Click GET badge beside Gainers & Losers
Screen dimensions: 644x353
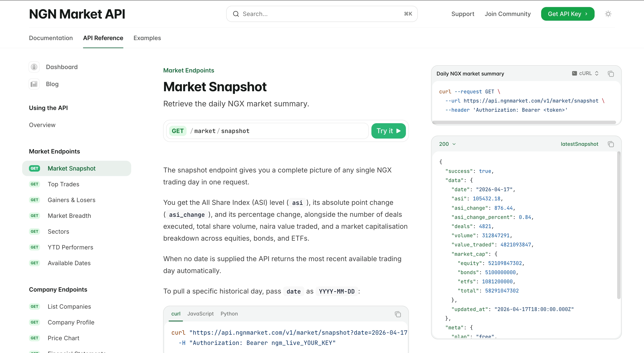pyautogui.click(x=34, y=200)
